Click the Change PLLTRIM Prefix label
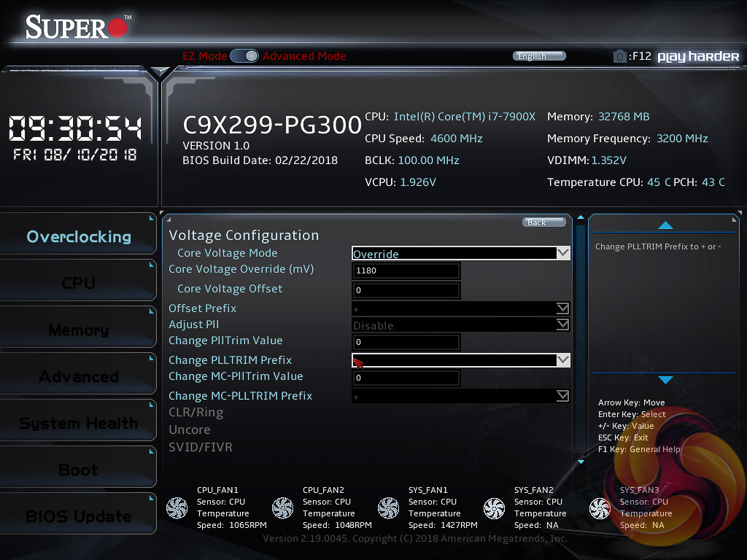The image size is (747, 560). click(x=230, y=360)
